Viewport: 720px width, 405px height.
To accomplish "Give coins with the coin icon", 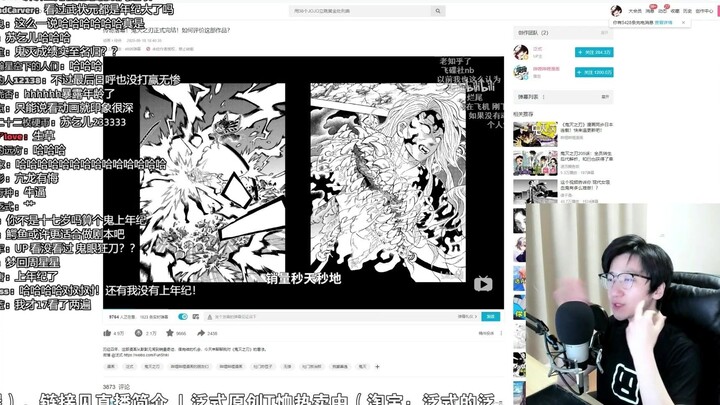I will [x=138, y=333].
